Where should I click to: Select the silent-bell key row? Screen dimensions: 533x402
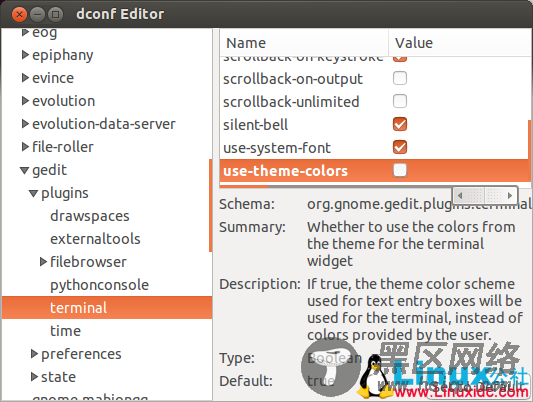[374, 124]
